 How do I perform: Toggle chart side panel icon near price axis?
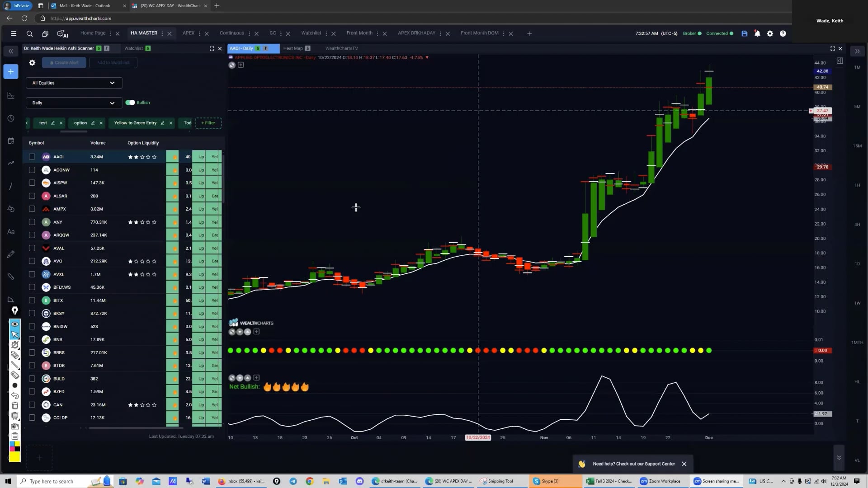click(840, 61)
